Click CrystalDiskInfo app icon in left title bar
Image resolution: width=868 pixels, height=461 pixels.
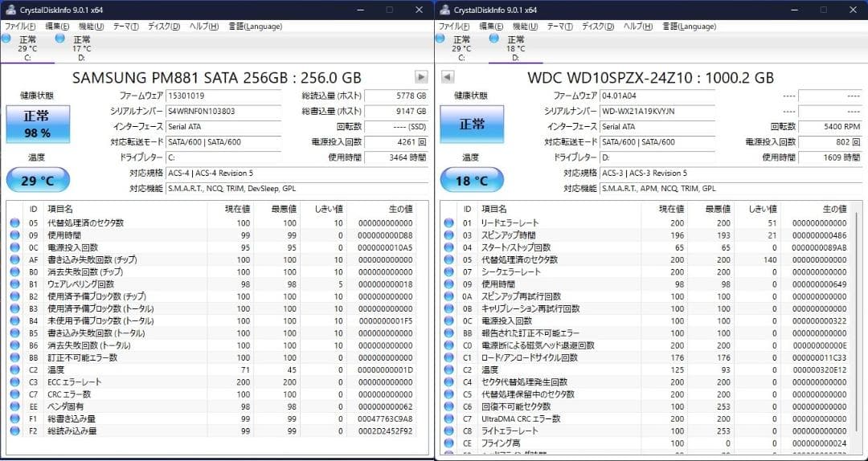click(x=10, y=10)
